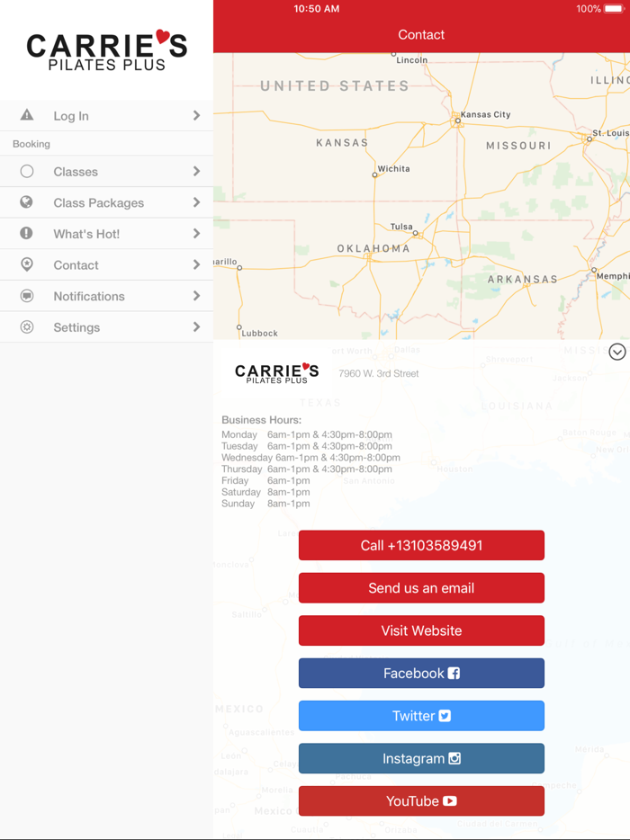Tap the Visit Website button
This screenshot has width=630, height=840.
pyautogui.click(x=421, y=630)
